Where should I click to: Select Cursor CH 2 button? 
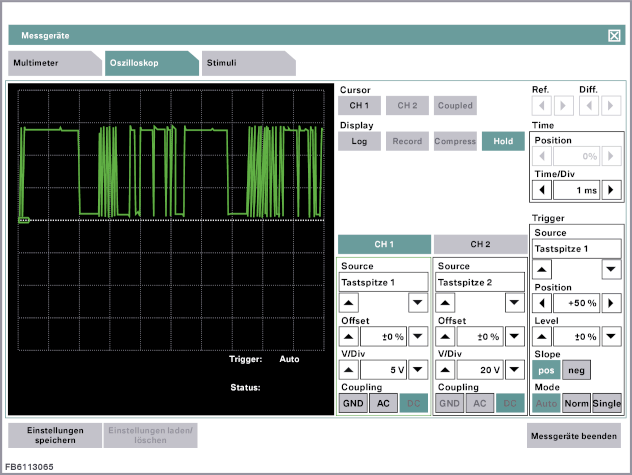click(407, 106)
